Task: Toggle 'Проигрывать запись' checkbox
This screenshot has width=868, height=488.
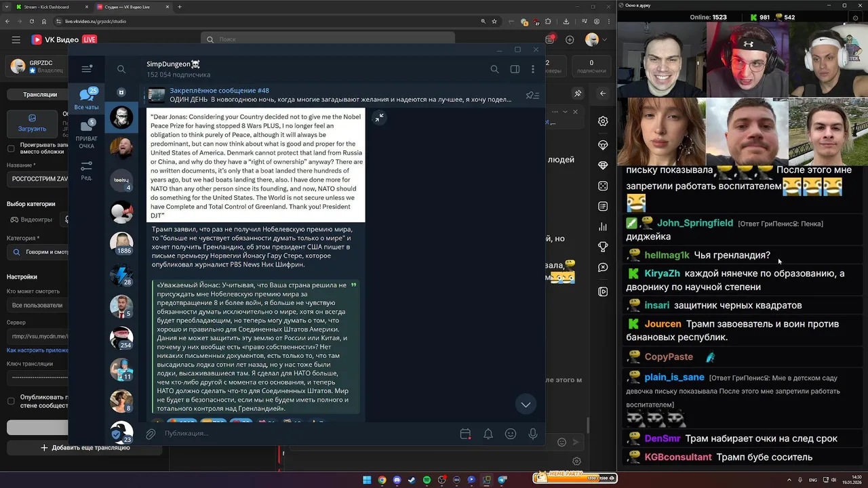Action: pos(11,148)
